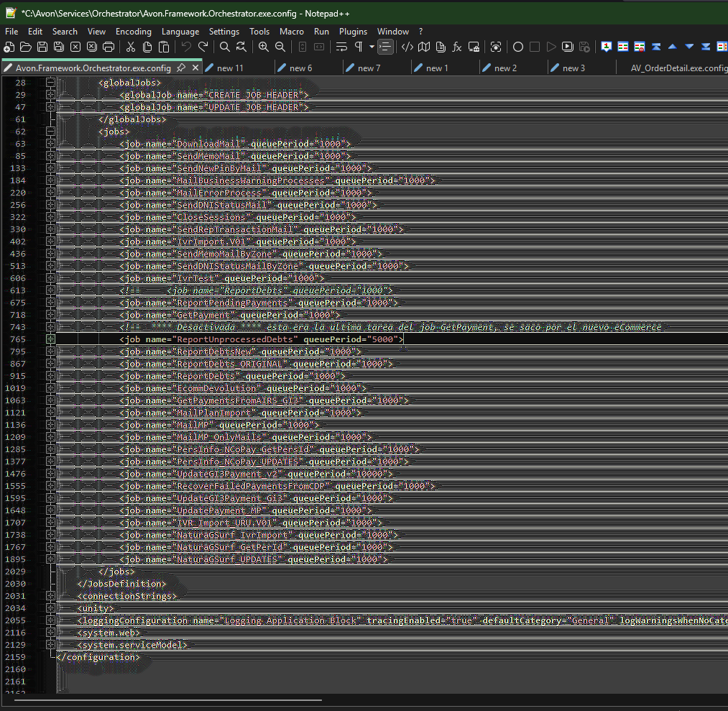
Task: Zoom in using the plus magnifier
Action: click(x=263, y=47)
